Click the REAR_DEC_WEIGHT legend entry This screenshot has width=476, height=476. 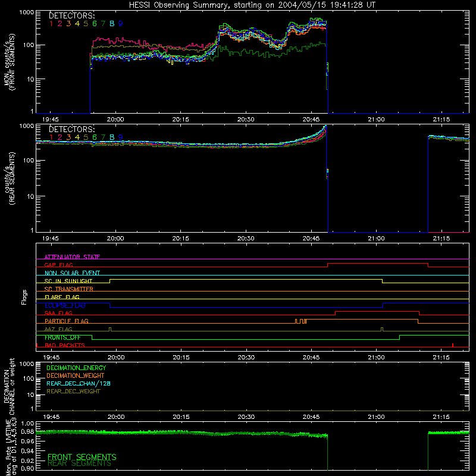coord(73,392)
